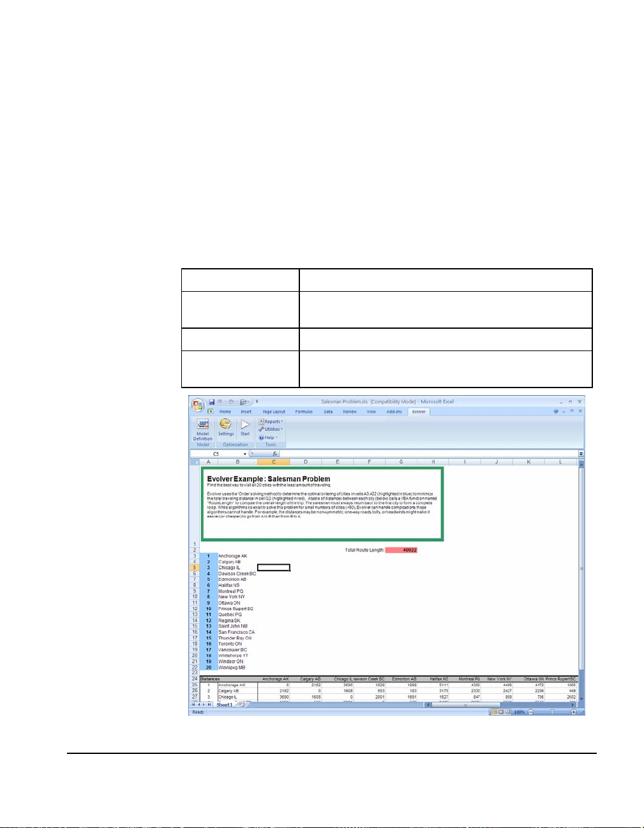Switch to the Data tab
The width and height of the screenshot is (644, 828).
pos(328,412)
